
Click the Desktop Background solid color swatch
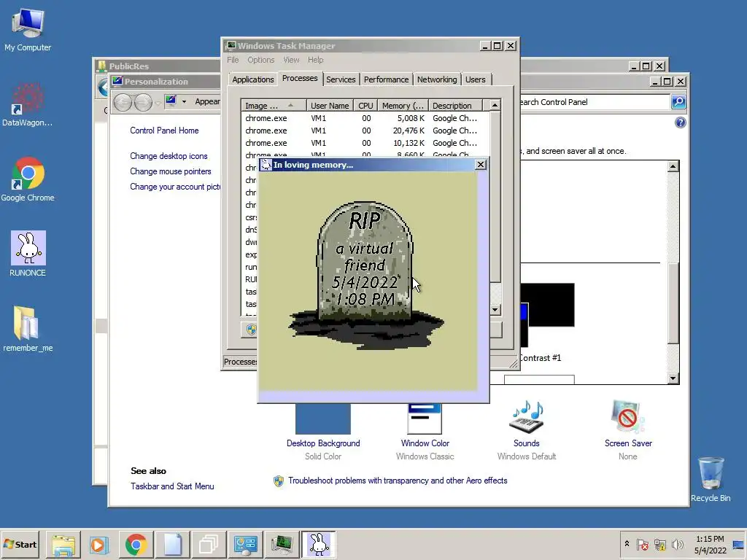[323, 419]
